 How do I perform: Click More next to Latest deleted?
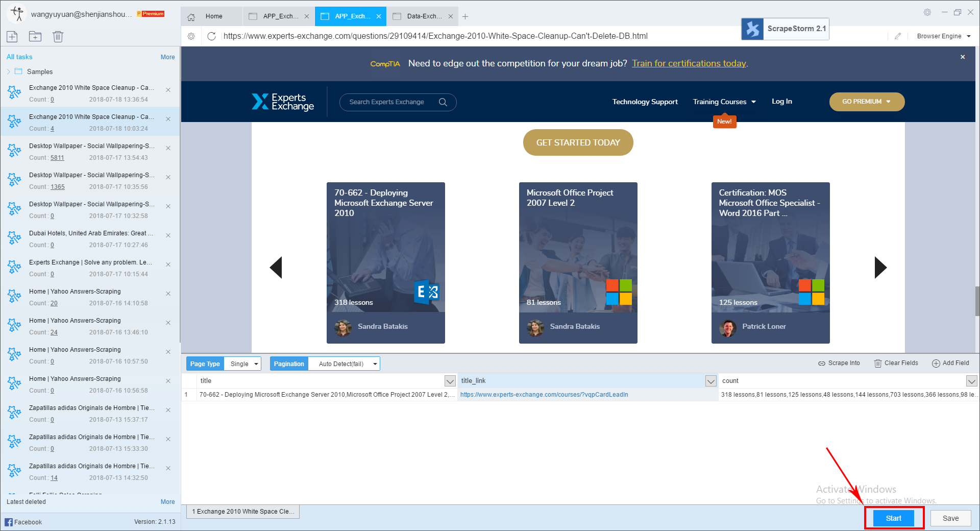[167, 502]
